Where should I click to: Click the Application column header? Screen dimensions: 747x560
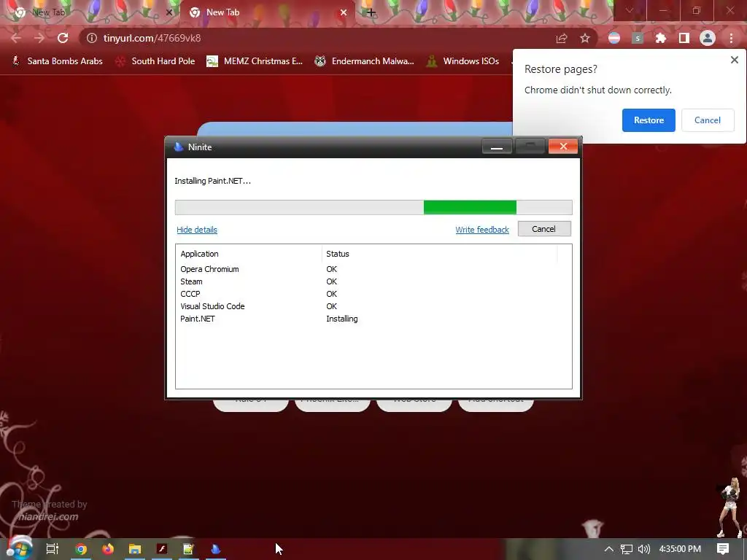249,254
